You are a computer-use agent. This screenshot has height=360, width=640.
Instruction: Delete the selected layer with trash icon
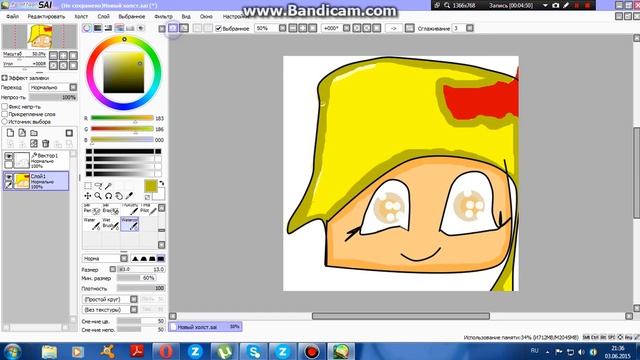46,143
